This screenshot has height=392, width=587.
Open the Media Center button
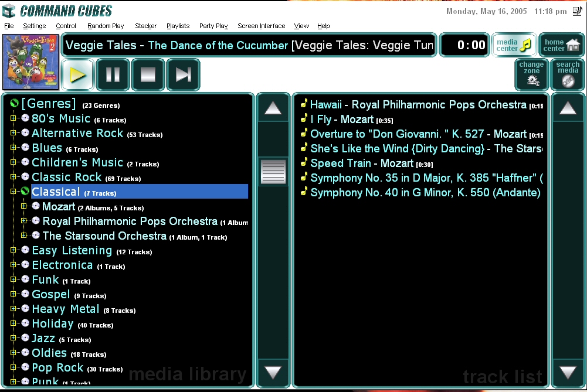514,45
